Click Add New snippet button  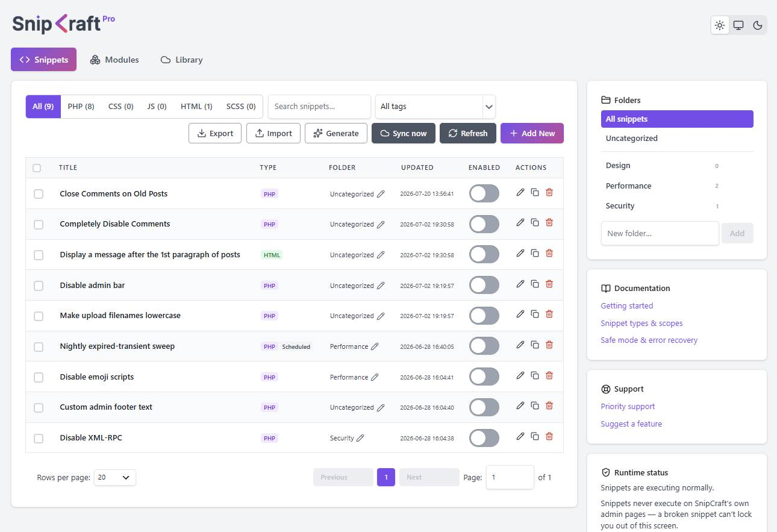click(532, 133)
